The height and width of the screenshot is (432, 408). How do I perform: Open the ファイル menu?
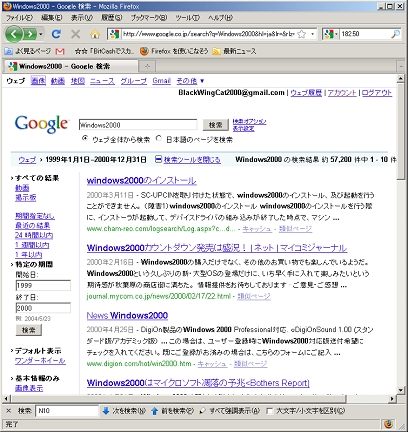(20, 18)
